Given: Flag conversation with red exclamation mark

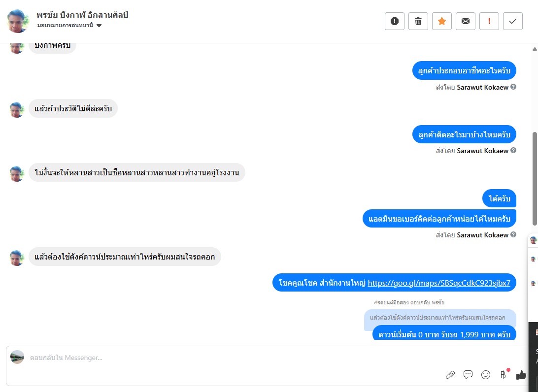Looking at the screenshot, I should tap(489, 21).
